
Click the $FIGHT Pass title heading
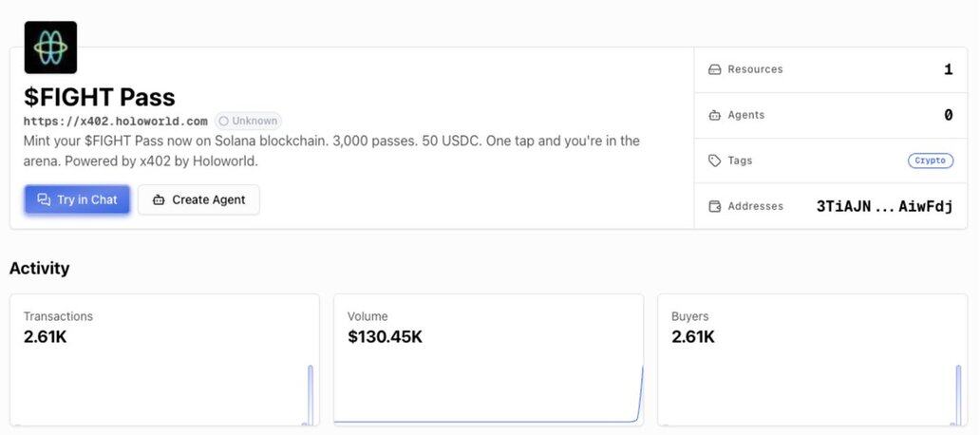point(100,97)
